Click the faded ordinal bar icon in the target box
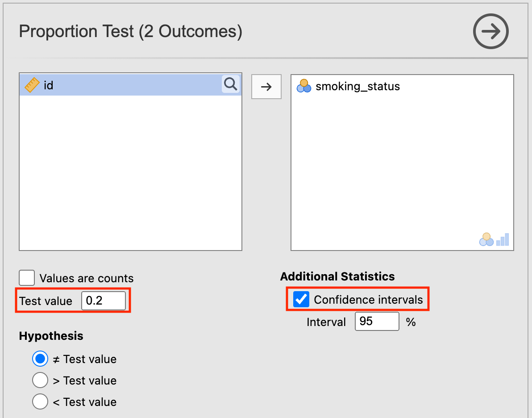 [503, 240]
